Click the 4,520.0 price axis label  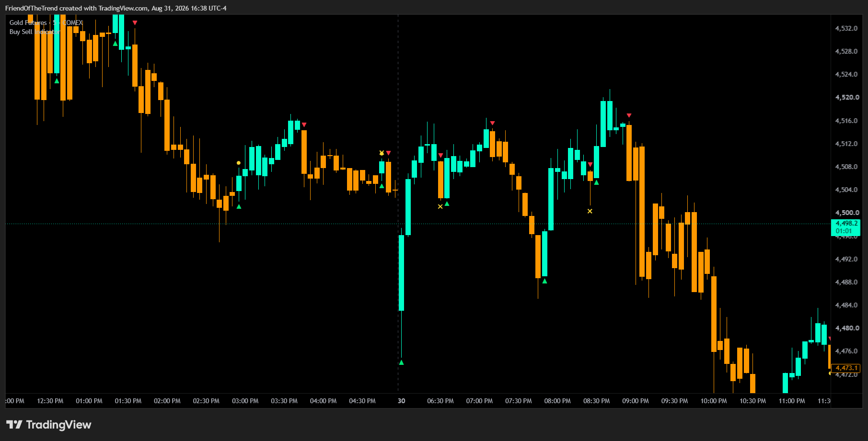(x=847, y=97)
